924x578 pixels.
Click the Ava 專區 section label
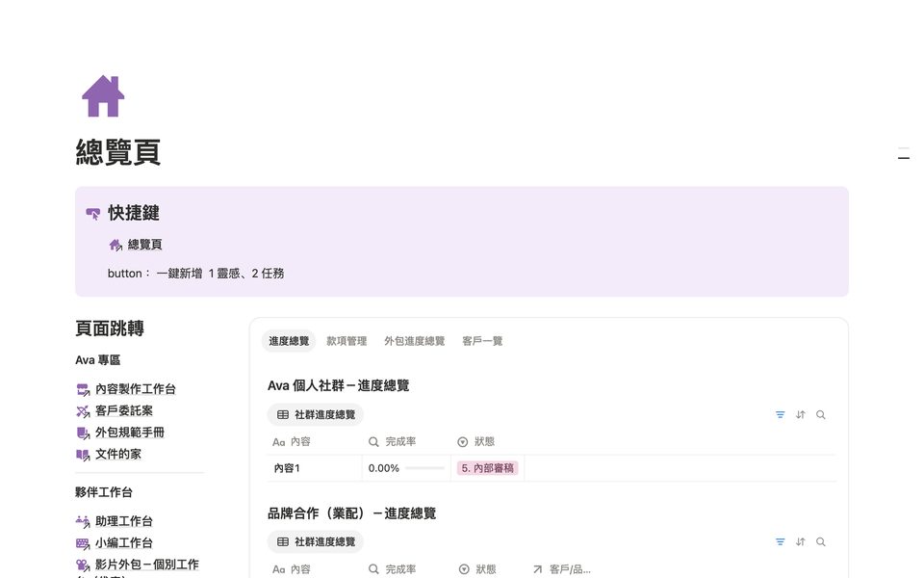(x=98, y=359)
